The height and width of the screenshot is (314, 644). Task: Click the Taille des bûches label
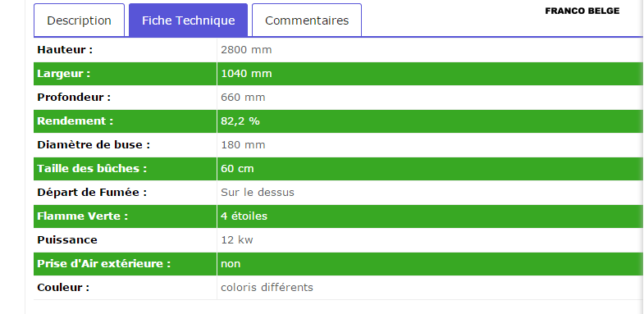click(92, 169)
